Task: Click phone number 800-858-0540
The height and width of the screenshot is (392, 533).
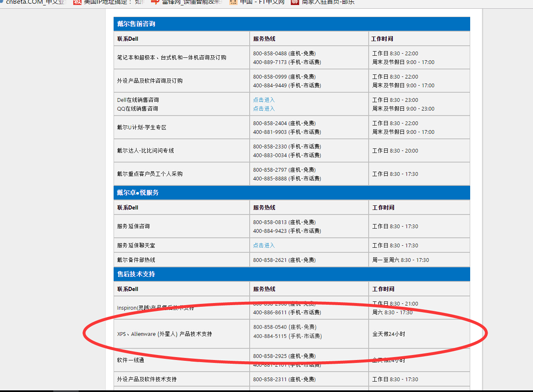Action: point(270,327)
